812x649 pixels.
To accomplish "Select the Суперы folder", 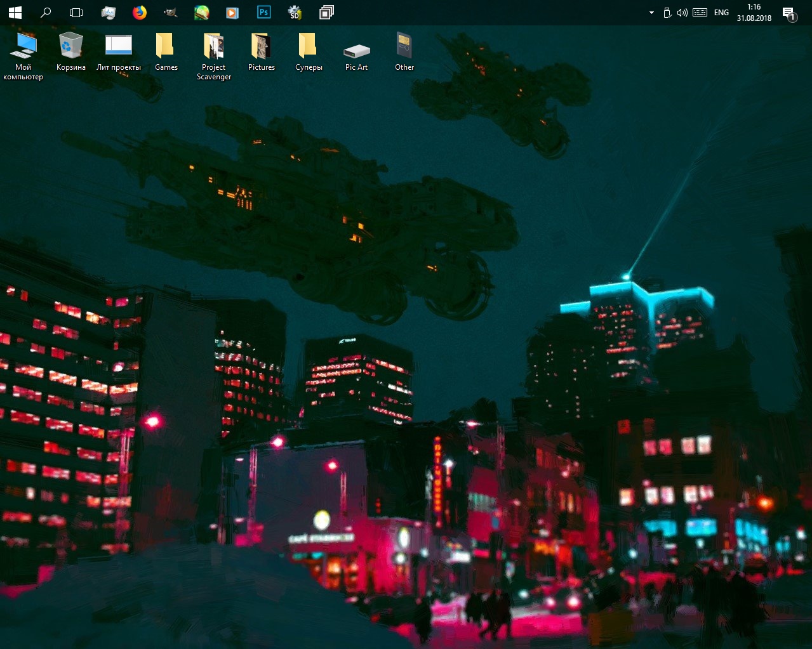I will pyautogui.click(x=309, y=52).
